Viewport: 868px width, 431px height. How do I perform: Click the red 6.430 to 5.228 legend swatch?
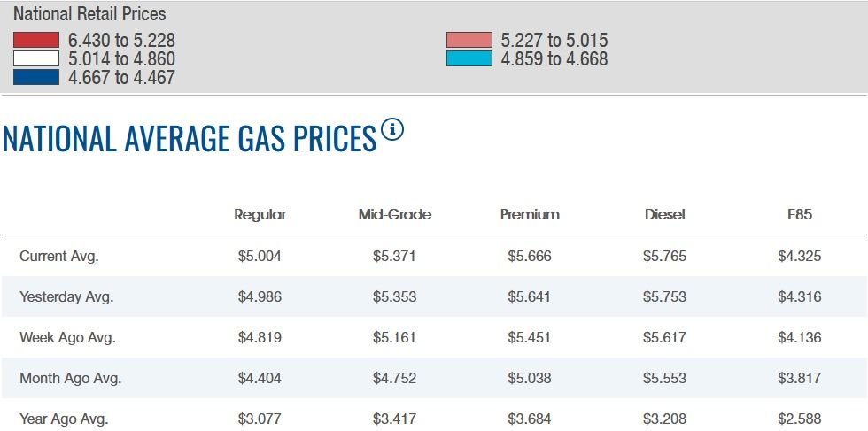[x=36, y=40]
